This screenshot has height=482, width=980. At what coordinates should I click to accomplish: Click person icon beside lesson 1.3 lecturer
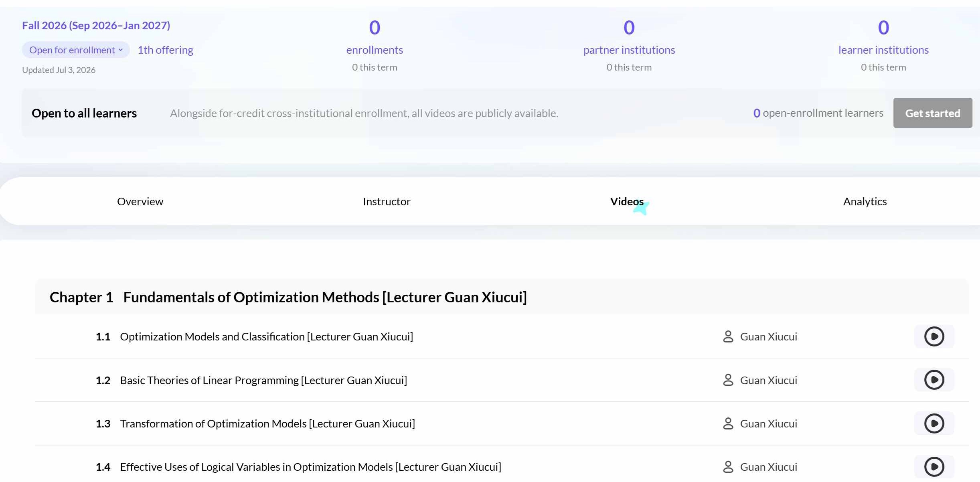[728, 423]
